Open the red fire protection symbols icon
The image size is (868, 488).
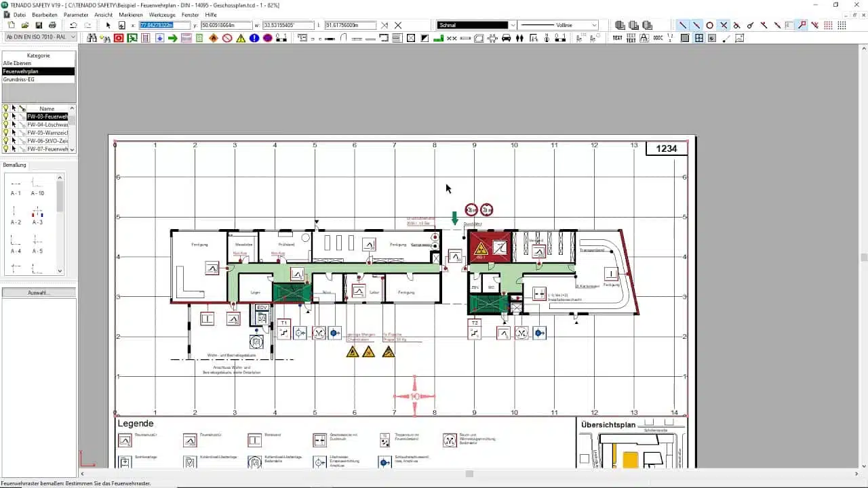click(119, 38)
